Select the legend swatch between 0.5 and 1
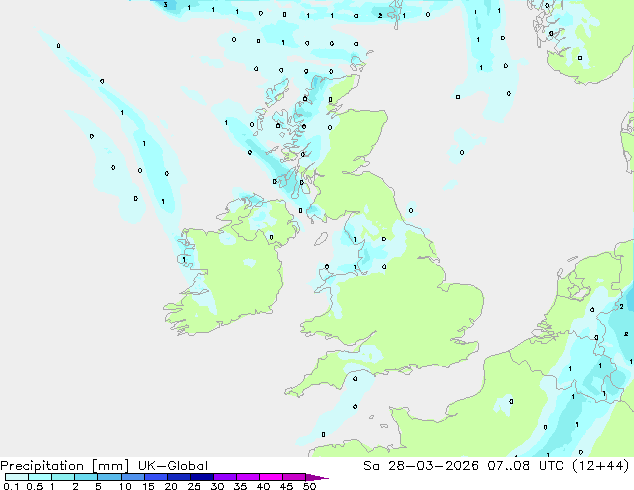Screen dimensions: 634x490 pyautogui.click(x=40, y=477)
